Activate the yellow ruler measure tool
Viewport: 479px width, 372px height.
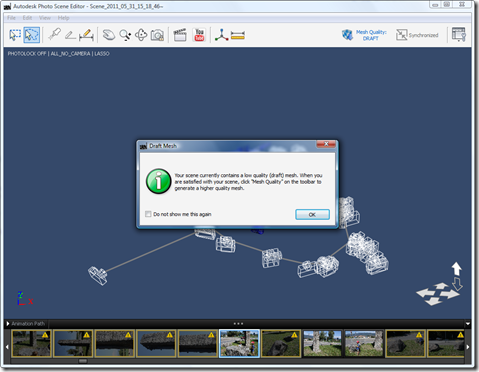pos(238,35)
